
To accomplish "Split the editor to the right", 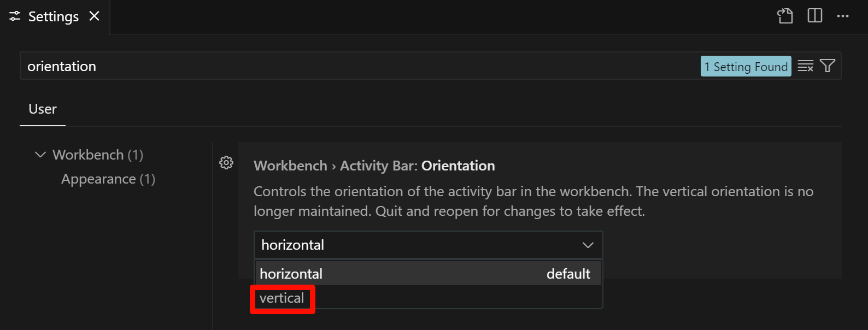I will click(814, 16).
